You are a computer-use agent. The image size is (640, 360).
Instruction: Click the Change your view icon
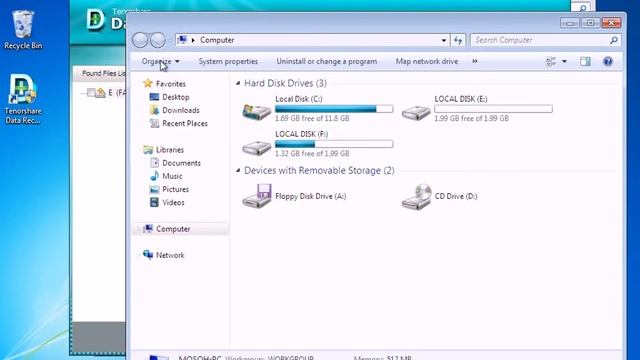coord(551,62)
